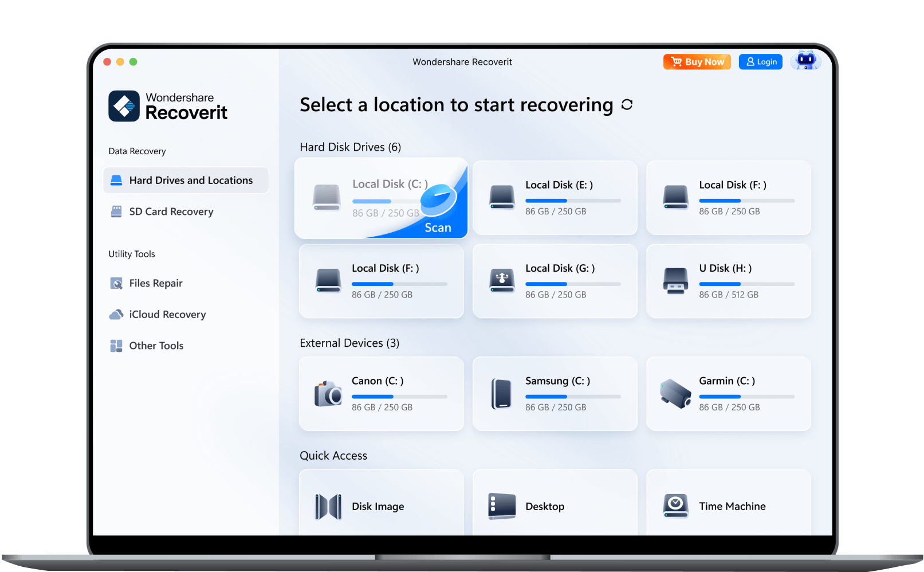Click the Time Machine icon

coord(675,506)
